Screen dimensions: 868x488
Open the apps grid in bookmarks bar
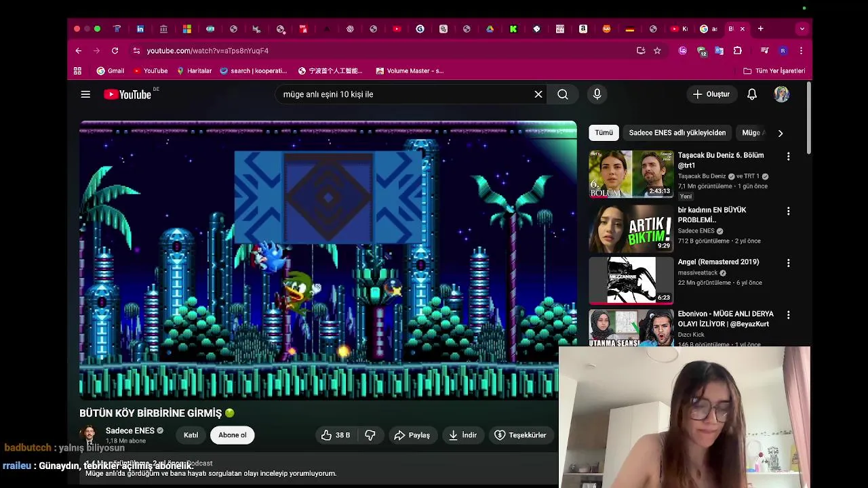(x=77, y=70)
